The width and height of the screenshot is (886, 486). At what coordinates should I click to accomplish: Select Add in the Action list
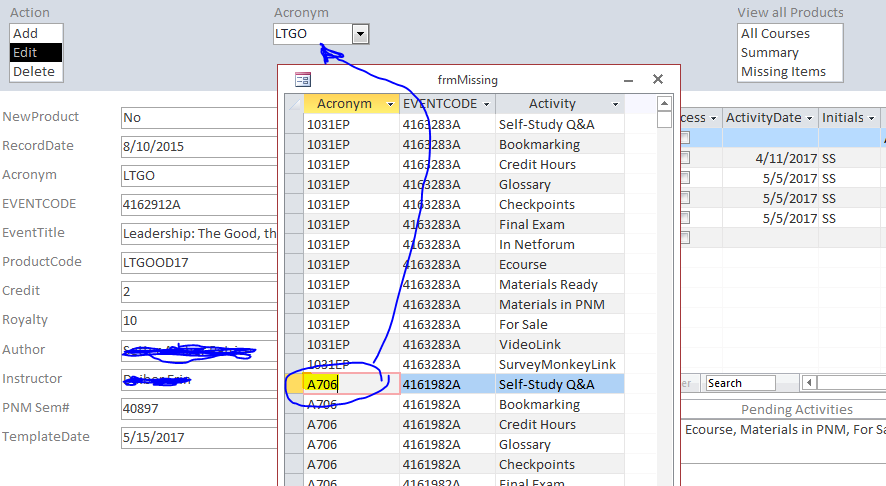coord(36,34)
